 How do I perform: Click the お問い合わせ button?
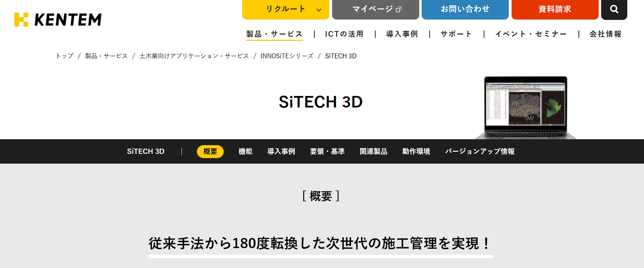click(465, 9)
